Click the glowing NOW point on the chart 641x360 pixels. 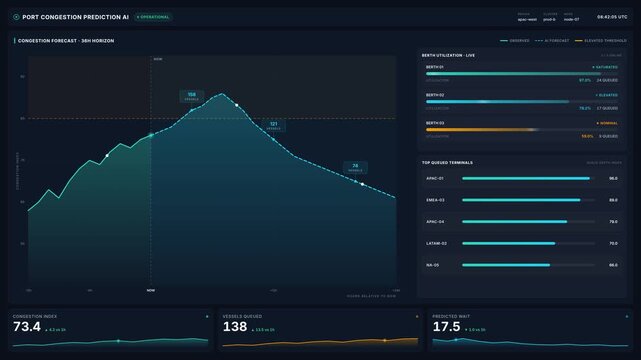coord(151,135)
